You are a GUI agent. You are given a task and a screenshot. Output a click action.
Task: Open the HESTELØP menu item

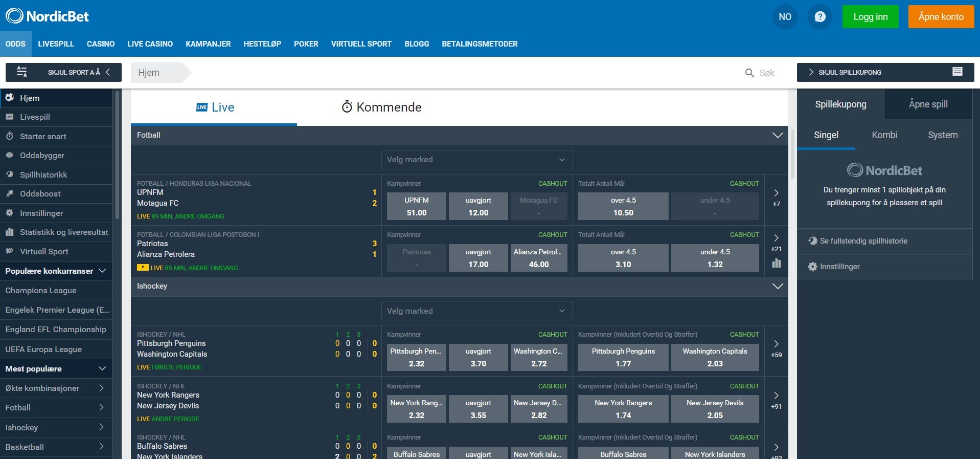(x=262, y=44)
